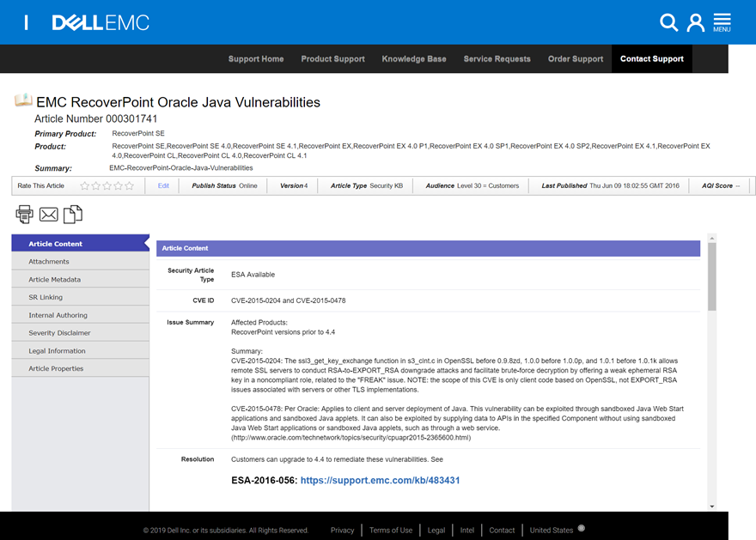Click Publish Status Online field
The image size is (756, 540).
pos(224,185)
